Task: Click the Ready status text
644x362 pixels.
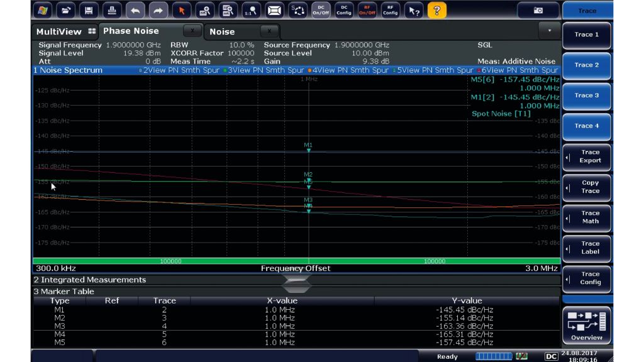Action: tap(447, 357)
